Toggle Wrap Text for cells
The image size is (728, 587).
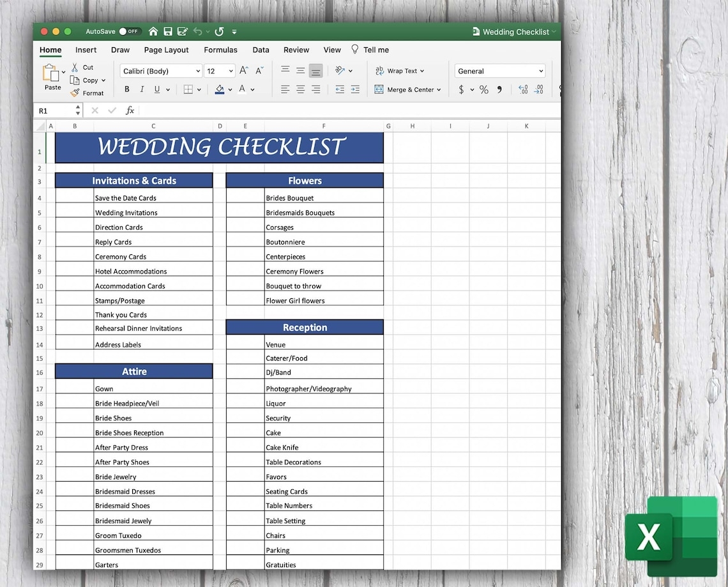(x=400, y=71)
